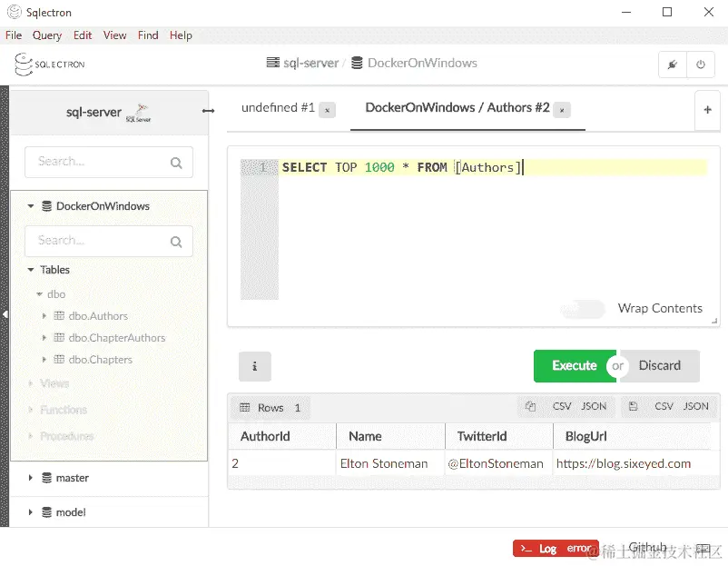Expand the dbo.Authors table columns

pos(44,316)
